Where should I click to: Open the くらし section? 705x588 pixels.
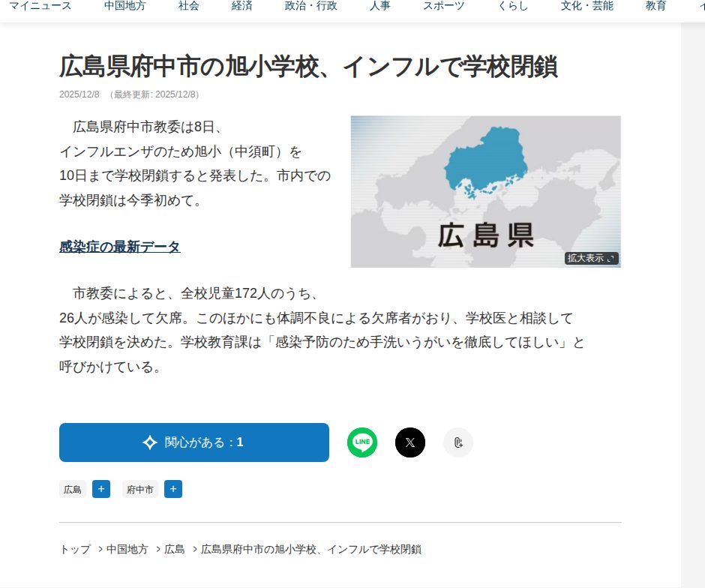click(x=512, y=6)
